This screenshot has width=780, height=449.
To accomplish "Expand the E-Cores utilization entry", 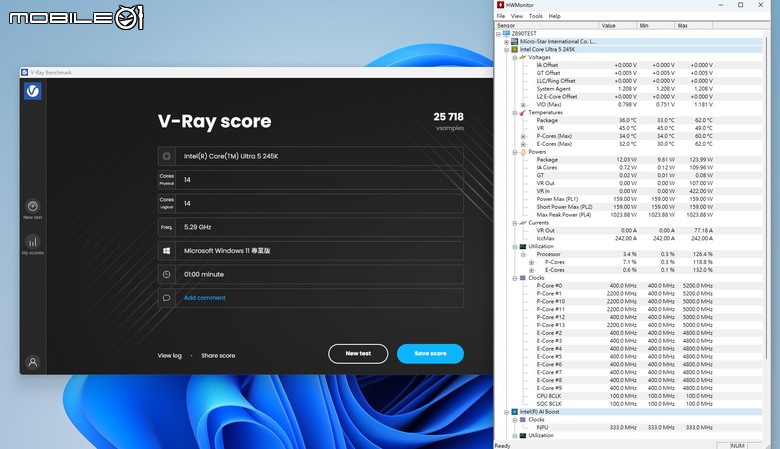I will tap(531, 270).
